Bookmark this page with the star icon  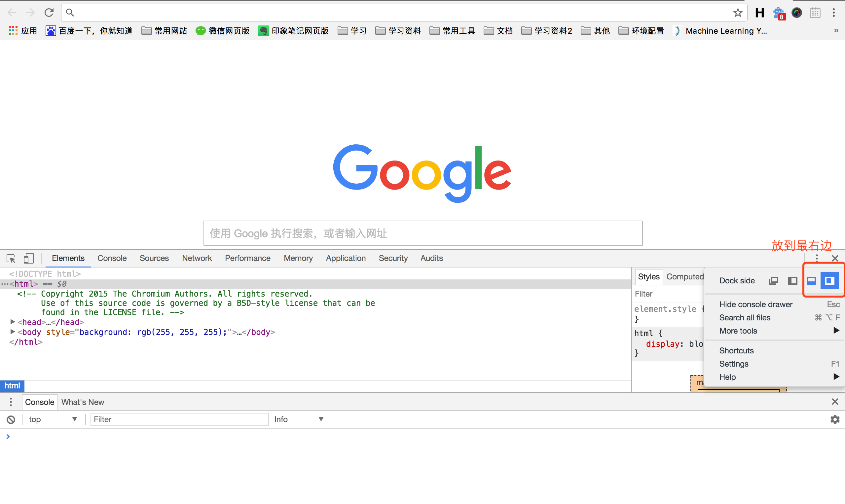(738, 12)
